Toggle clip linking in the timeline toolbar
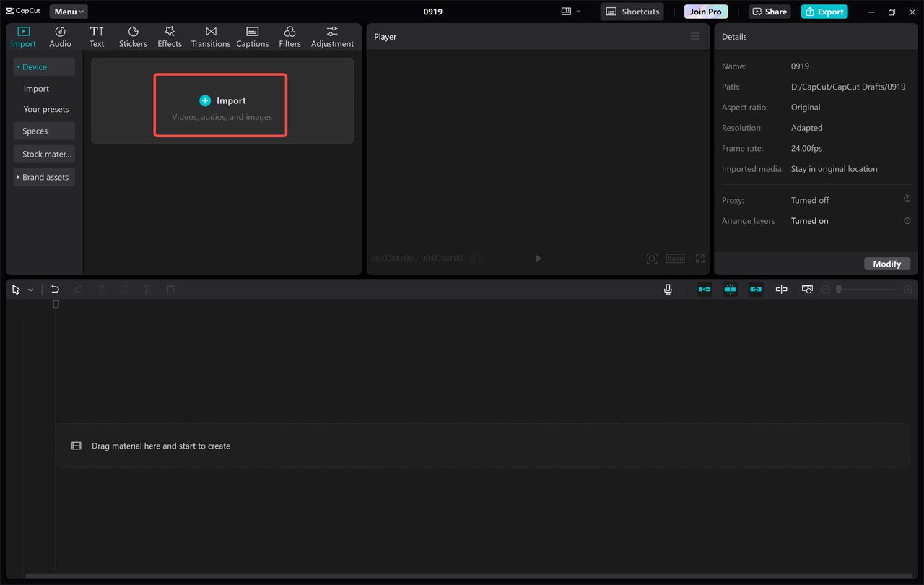This screenshot has height=585, width=924. tap(756, 289)
